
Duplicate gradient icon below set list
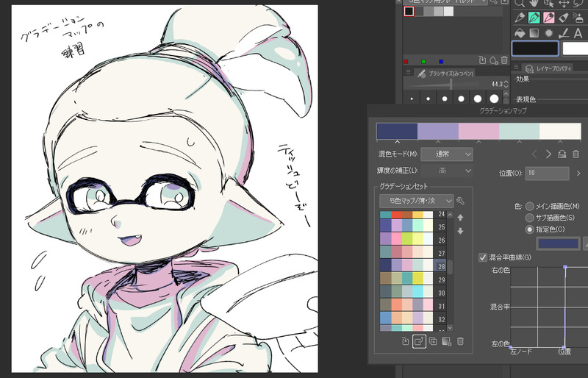[433, 341]
